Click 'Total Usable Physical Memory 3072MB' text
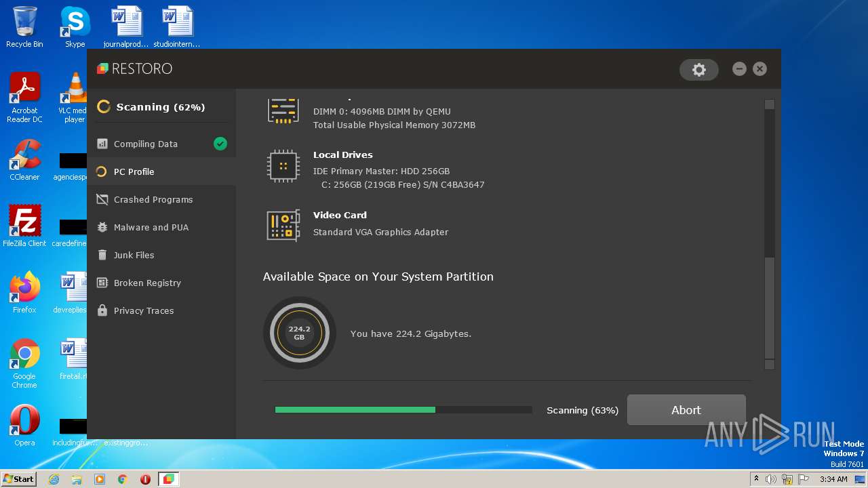868x488 pixels. (x=394, y=125)
